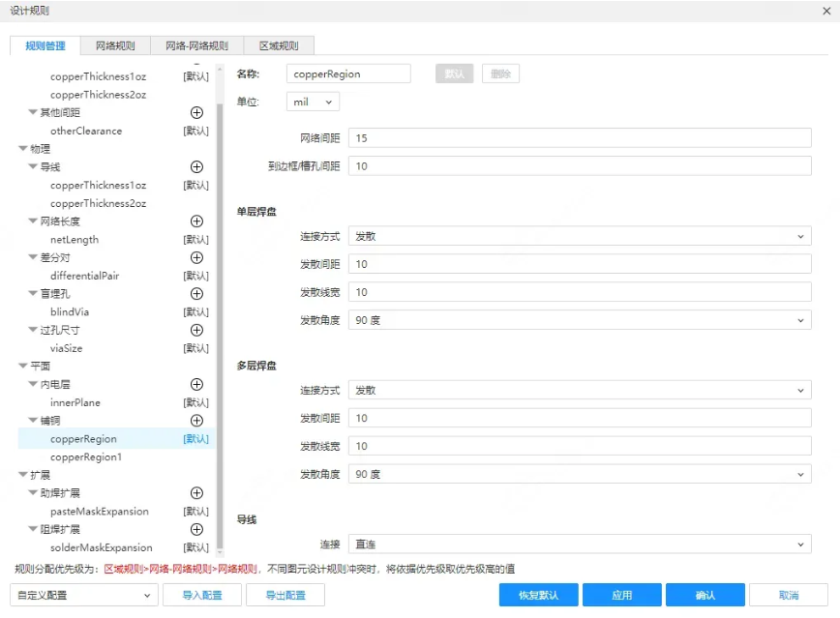Add a 过孔尺寸 rule using plus icon

196,330
